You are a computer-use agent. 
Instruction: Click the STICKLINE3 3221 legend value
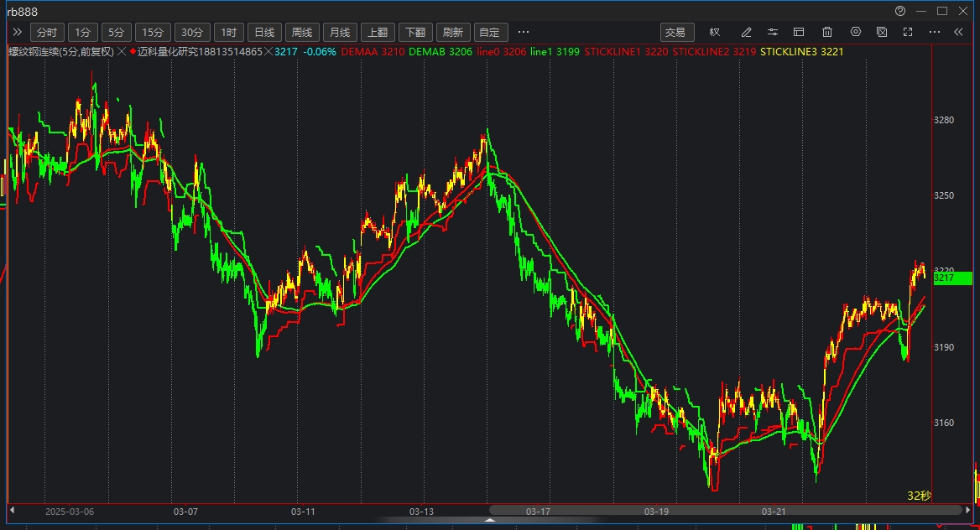pyautogui.click(x=802, y=51)
